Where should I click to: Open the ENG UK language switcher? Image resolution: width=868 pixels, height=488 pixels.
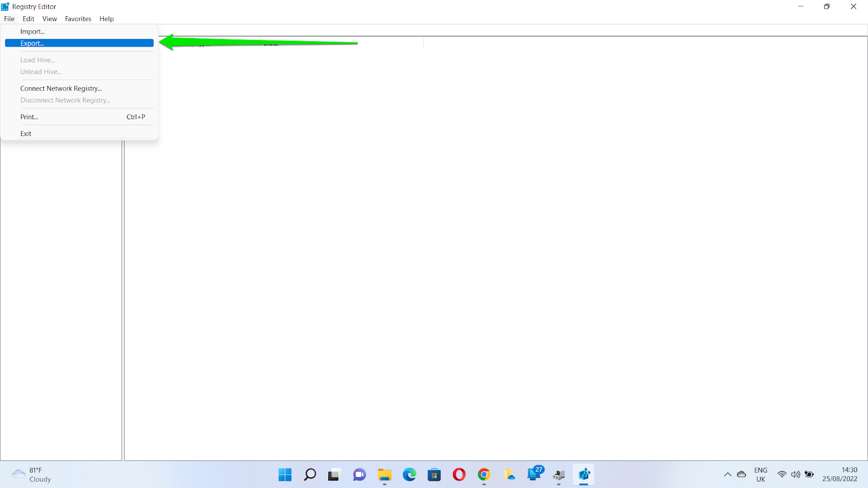[x=761, y=475]
